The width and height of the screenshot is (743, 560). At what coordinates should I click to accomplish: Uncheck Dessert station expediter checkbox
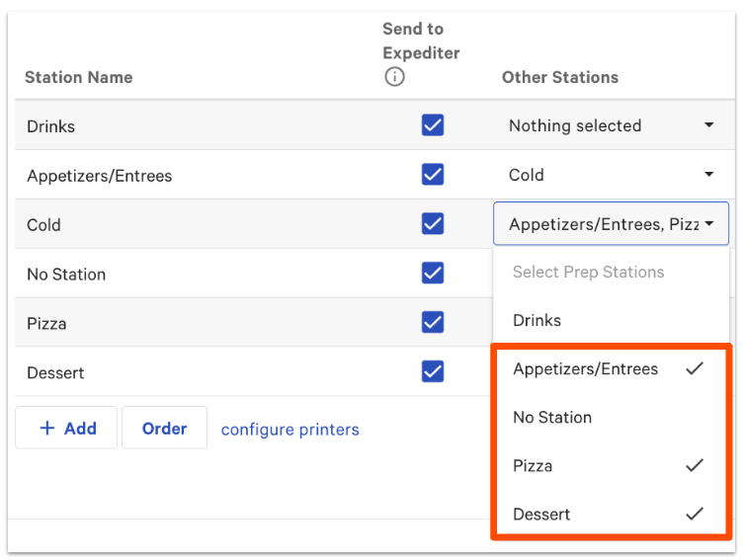(x=432, y=371)
